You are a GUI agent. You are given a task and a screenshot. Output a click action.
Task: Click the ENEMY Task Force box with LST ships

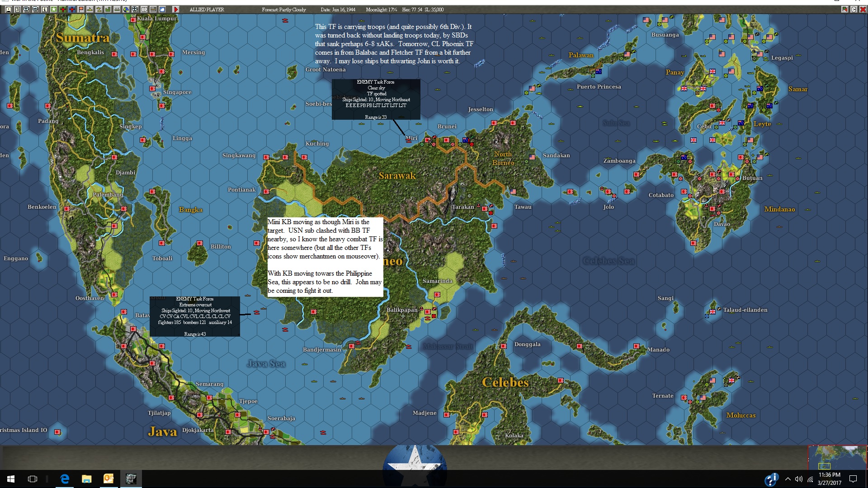[376, 99]
